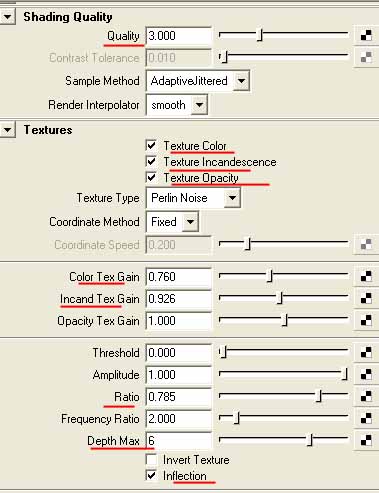Viewport: 379px width, 493px height.
Task: Uncheck the Texture Color checkbox
Action: pyautogui.click(x=151, y=145)
